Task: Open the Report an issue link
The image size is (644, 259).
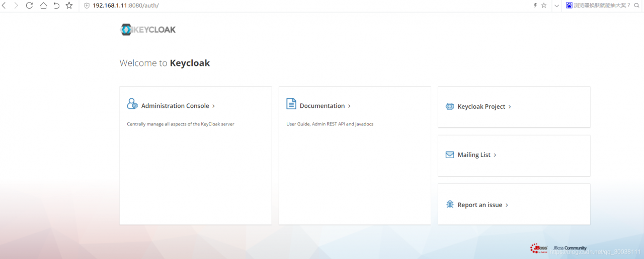Action: pyautogui.click(x=480, y=205)
